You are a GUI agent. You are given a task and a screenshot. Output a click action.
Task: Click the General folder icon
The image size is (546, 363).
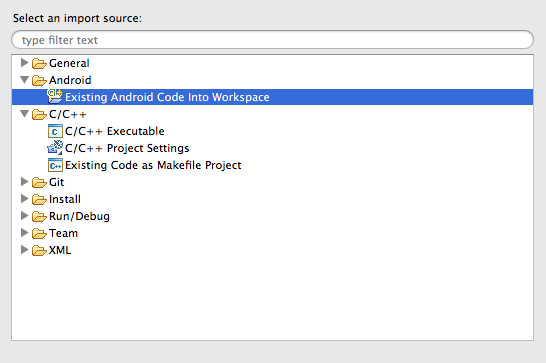pos(39,63)
